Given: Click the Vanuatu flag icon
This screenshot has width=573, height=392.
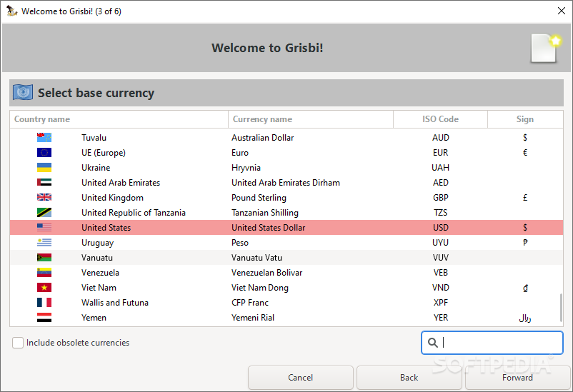Looking at the screenshot, I should click(44, 257).
